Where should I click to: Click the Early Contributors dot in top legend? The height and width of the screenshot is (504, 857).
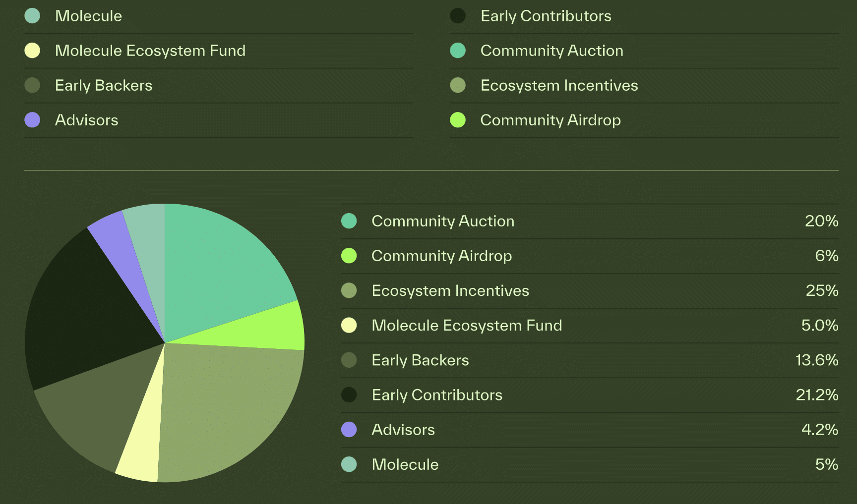tap(458, 16)
